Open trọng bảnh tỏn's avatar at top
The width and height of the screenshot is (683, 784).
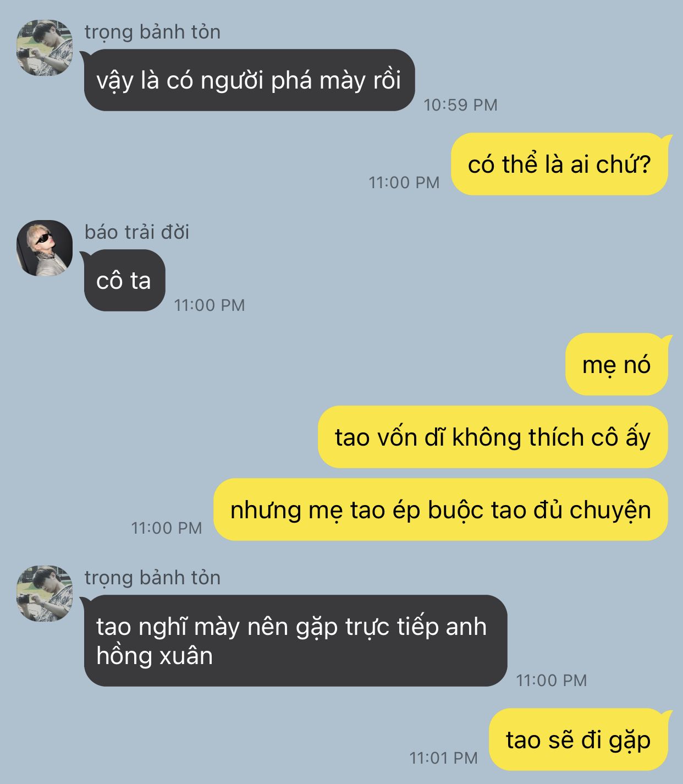(45, 48)
